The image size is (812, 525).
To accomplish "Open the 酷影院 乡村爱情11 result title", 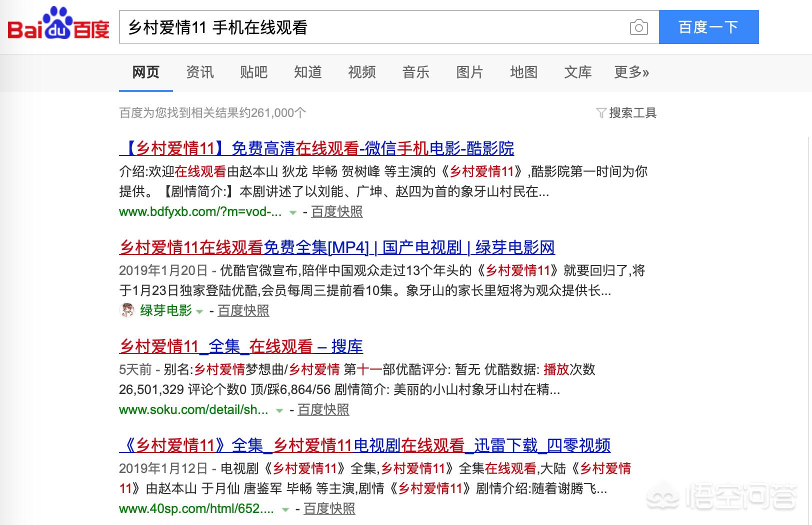I will [x=317, y=148].
